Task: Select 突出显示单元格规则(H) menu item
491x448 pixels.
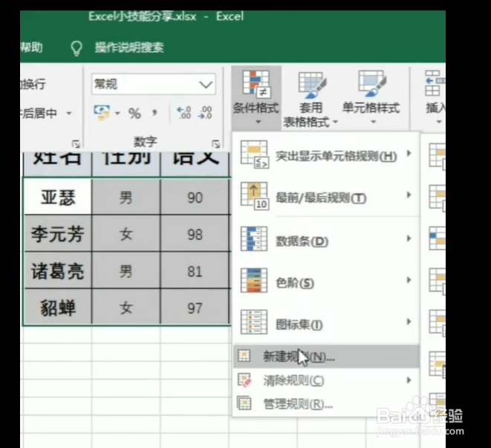Action: tap(326, 155)
